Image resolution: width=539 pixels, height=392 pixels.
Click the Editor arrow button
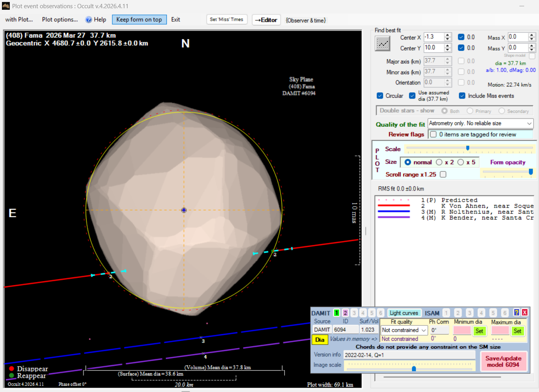tap(266, 20)
